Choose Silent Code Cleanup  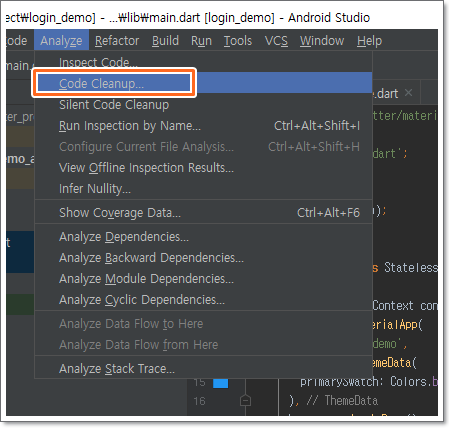[203, 105]
